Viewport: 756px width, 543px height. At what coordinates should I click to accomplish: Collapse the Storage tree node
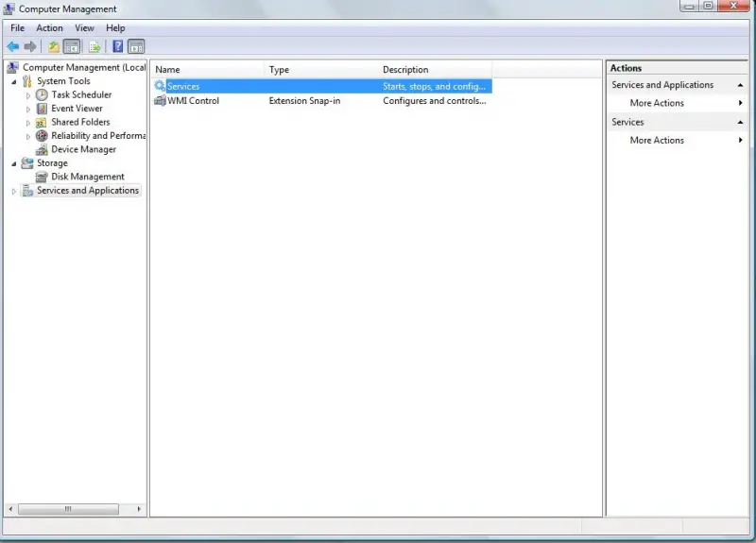pyautogui.click(x=14, y=163)
